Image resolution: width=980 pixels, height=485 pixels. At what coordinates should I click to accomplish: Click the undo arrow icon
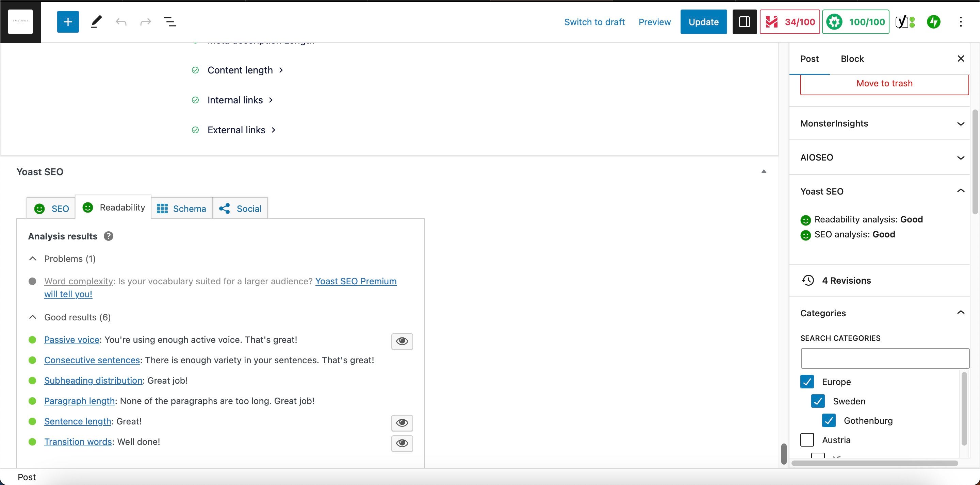pos(121,22)
